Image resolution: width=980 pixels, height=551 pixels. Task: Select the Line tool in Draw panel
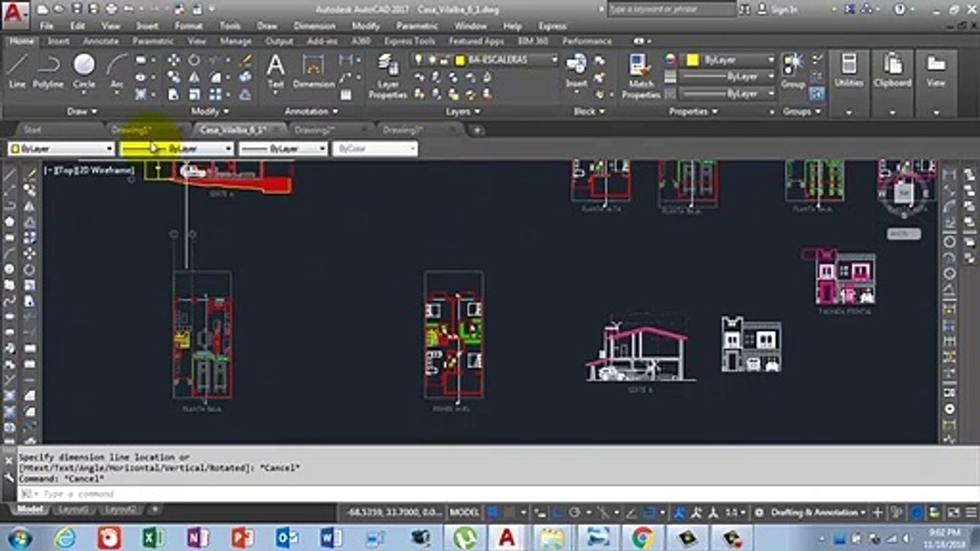pos(17,70)
